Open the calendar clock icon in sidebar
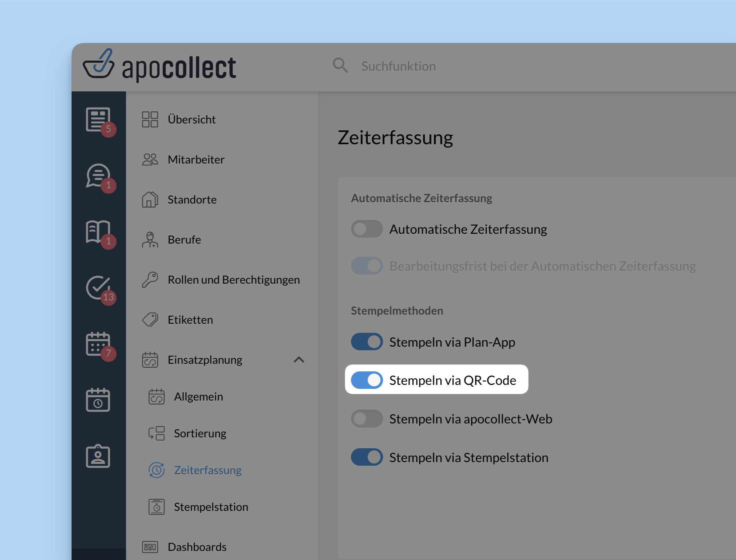Image resolution: width=736 pixels, height=560 pixels. pos(98,400)
